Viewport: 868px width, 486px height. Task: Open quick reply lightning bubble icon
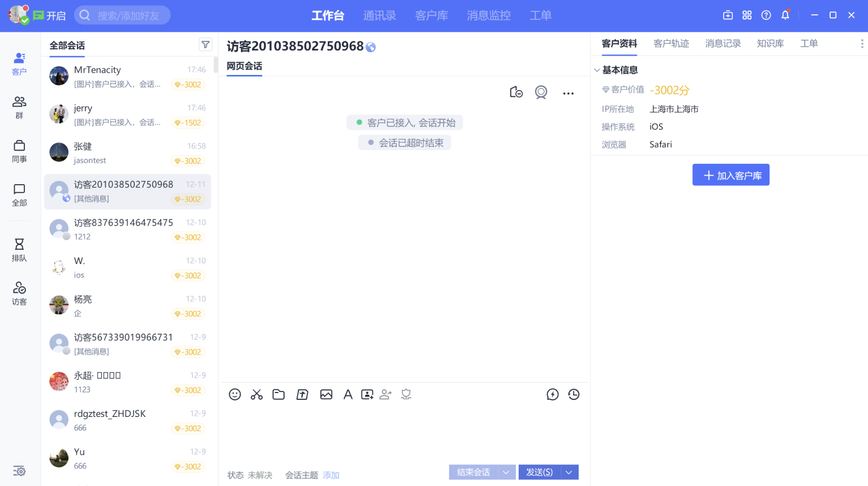click(553, 395)
